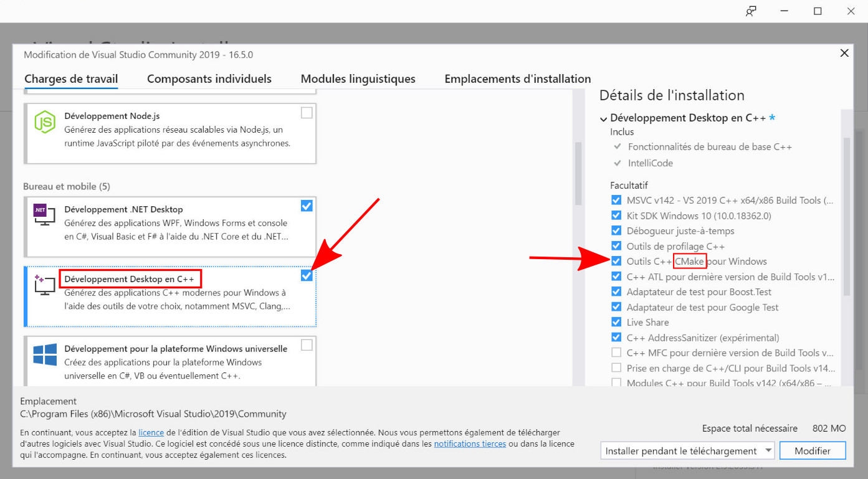Go to the Modules linguistiques tab

[x=358, y=79]
